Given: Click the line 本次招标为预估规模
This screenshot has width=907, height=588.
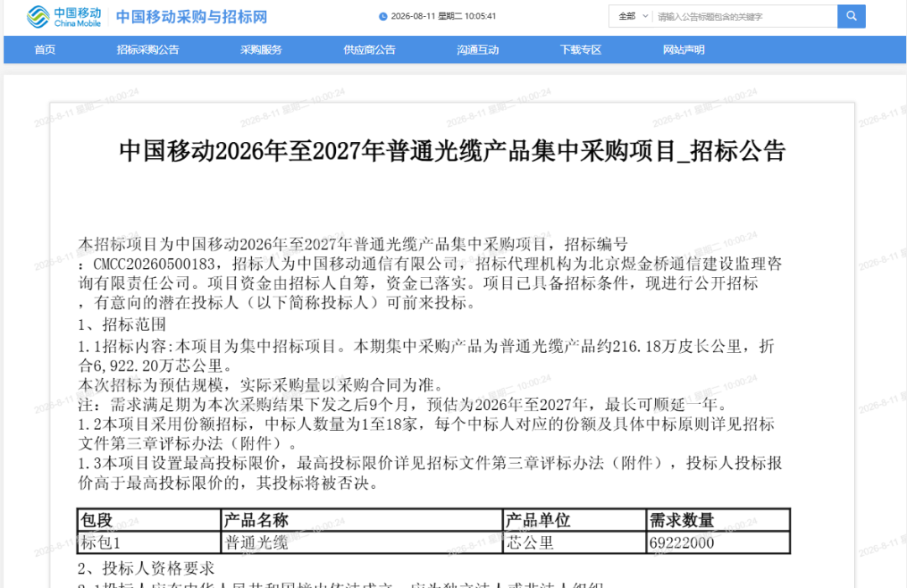Looking at the screenshot, I should [261, 385].
